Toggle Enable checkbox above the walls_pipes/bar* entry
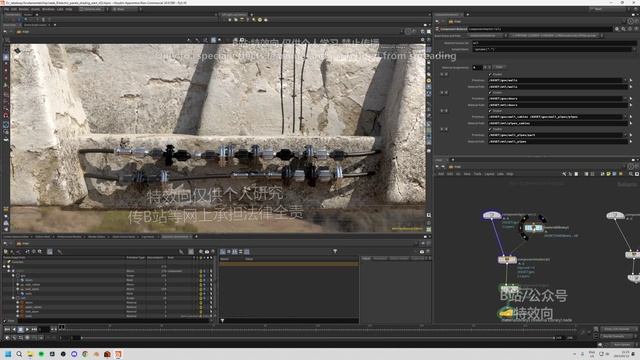The height and width of the screenshot is (360, 640). click(490, 129)
